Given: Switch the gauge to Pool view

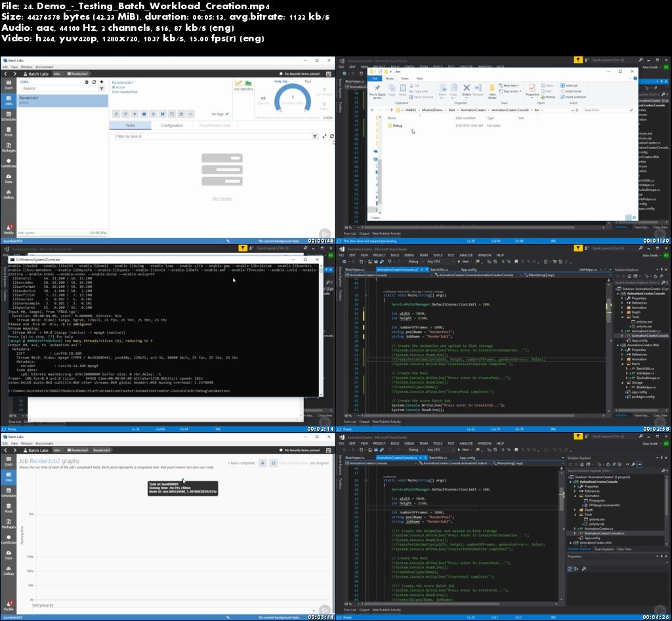Looking at the screenshot, I should (x=308, y=81).
